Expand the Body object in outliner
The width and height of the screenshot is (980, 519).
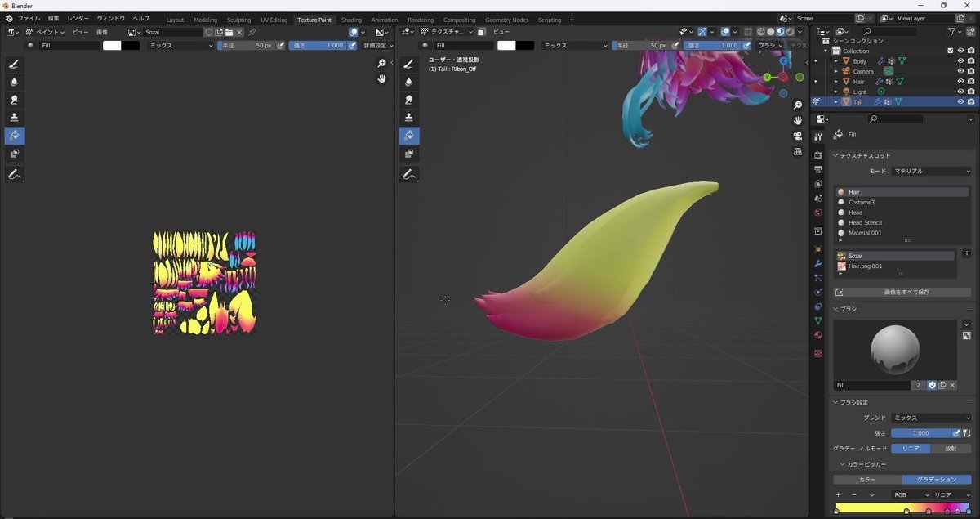pyautogui.click(x=835, y=61)
